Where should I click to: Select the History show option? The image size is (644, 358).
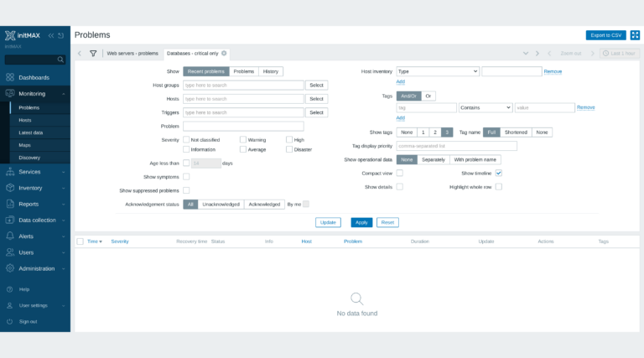click(271, 71)
